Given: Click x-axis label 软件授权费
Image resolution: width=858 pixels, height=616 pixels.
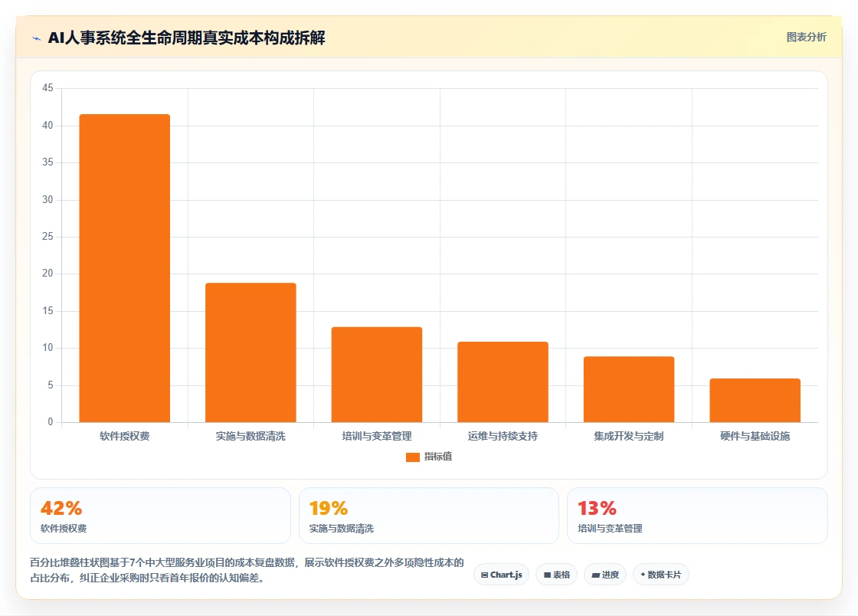Looking at the screenshot, I should (125, 436).
